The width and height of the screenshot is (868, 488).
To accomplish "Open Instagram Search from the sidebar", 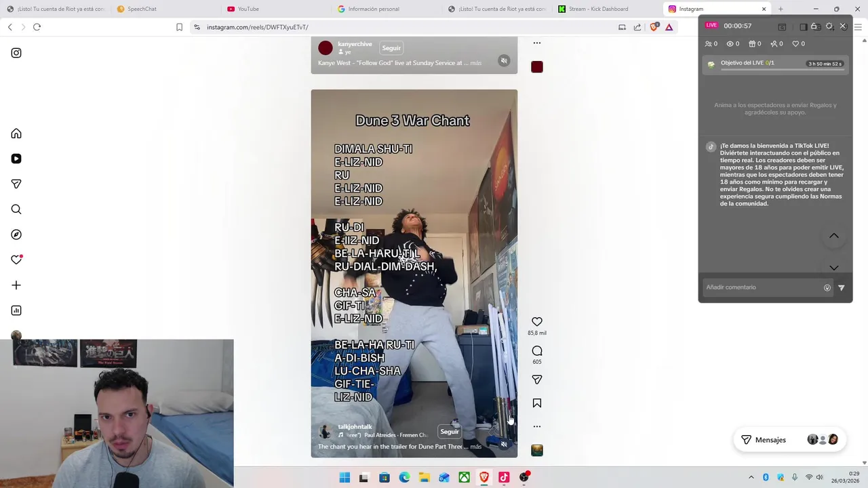I will click(x=16, y=209).
